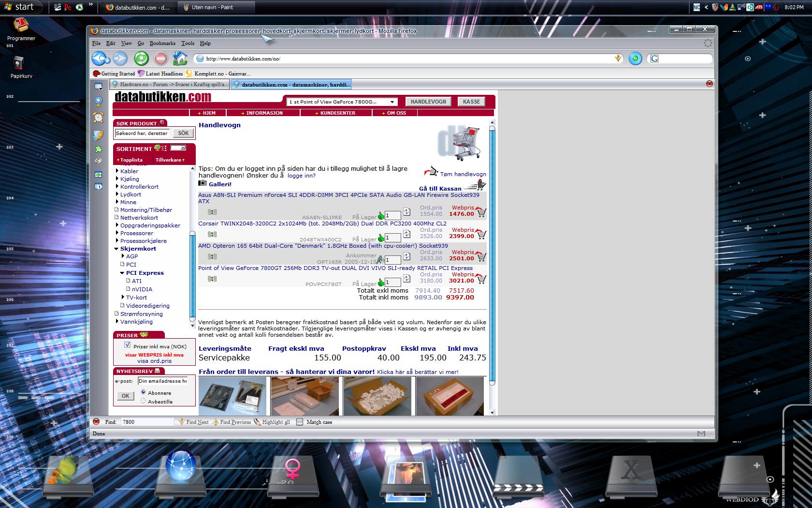The image size is (812, 508).
Task: Open the Papirkurv recycle bin desktop icon
Action: [19, 63]
